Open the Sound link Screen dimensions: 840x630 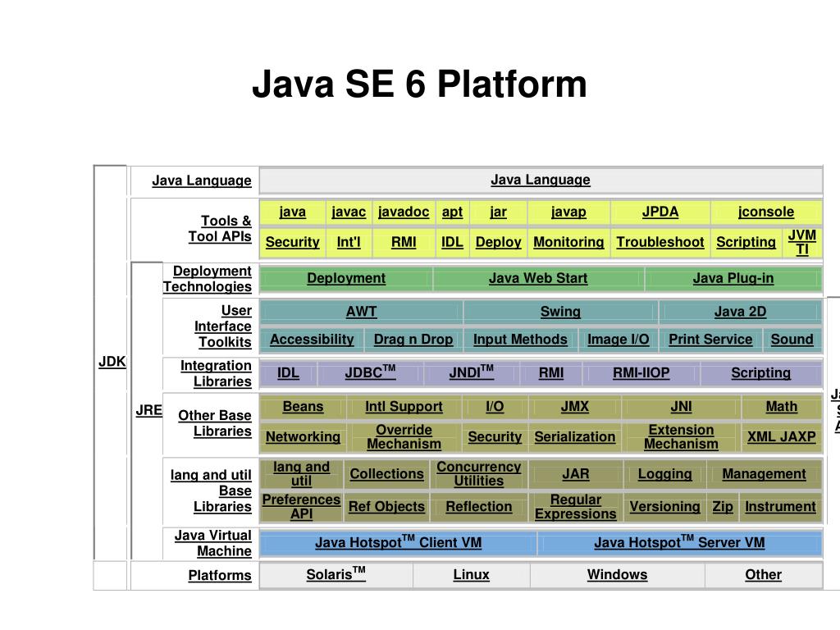(792, 340)
